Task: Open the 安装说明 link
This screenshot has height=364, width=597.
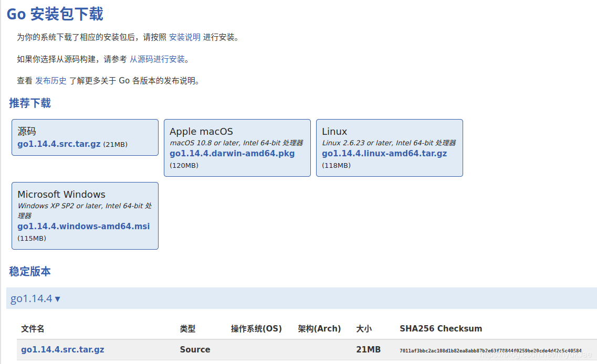Action: (x=185, y=37)
